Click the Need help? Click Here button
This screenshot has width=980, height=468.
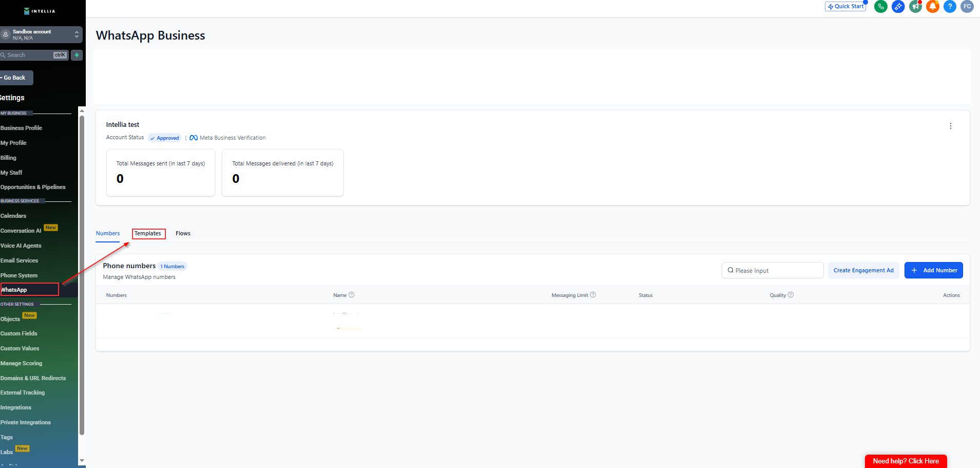pos(906,461)
